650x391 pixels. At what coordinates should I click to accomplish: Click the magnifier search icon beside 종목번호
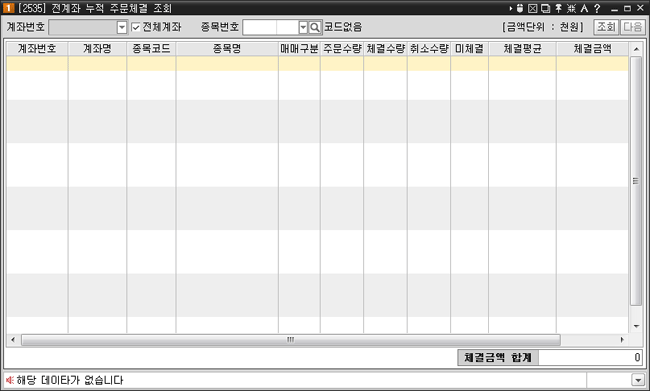(x=315, y=27)
